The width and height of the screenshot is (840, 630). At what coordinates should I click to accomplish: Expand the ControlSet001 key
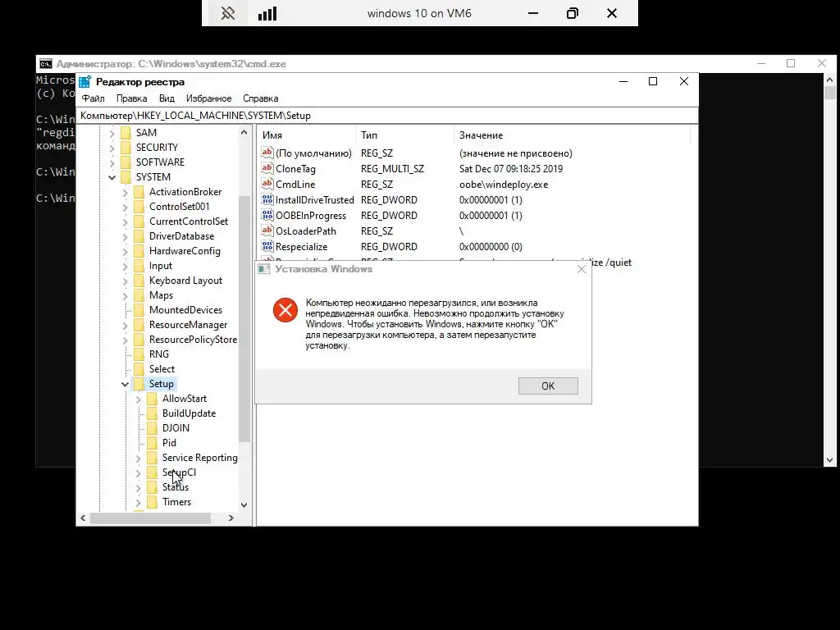pos(126,207)
